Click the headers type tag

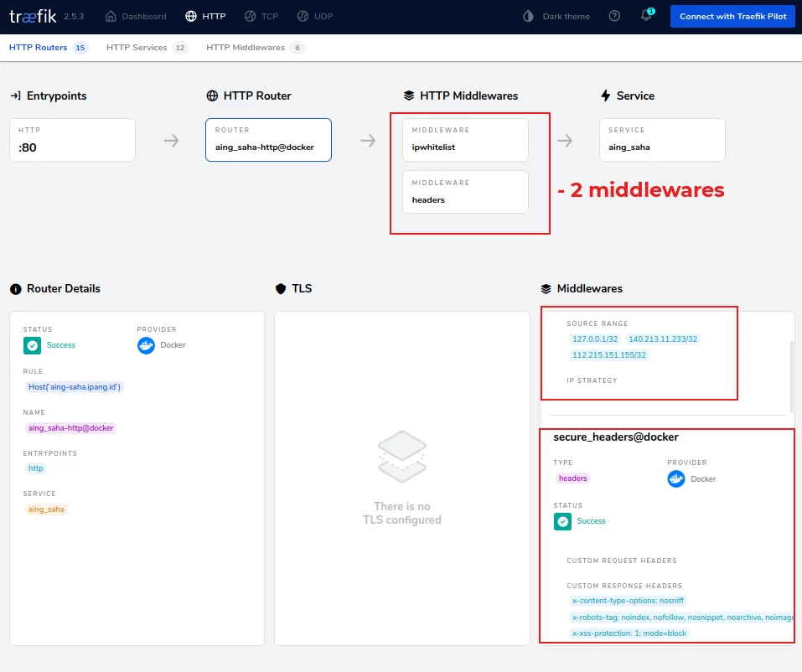(x=573, y=478)
